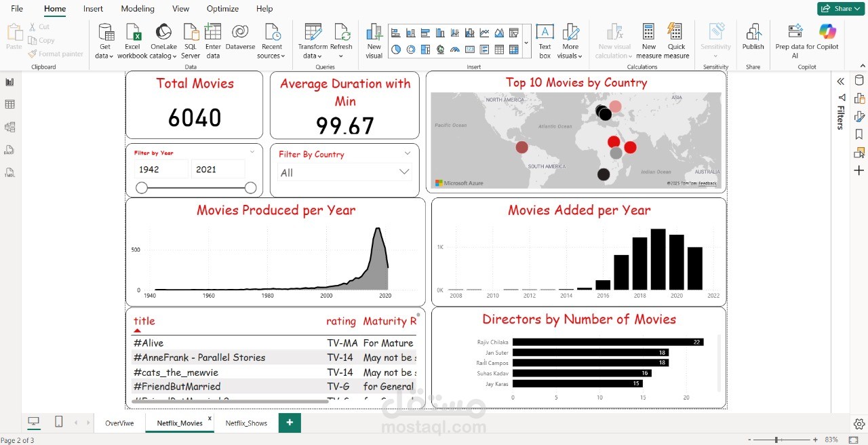Click the table's horizontal scrollbar
Screen dimensions: 868x445
click(229, 401)
